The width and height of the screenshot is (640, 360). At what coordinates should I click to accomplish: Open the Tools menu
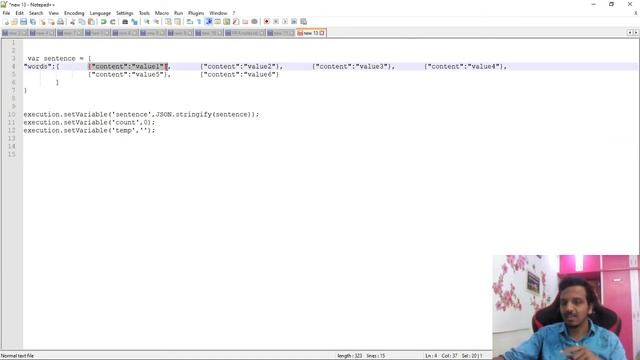coord(144,13)
